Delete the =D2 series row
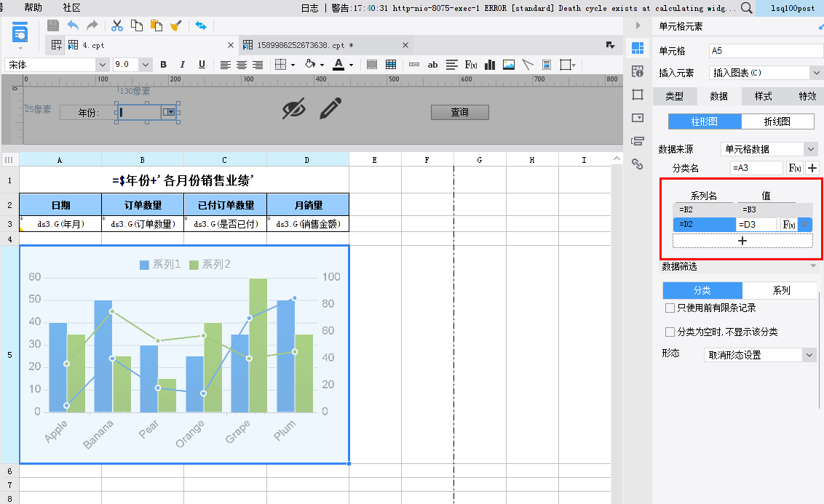The width and height of the screenshot is (824, 504). point(804,225)
